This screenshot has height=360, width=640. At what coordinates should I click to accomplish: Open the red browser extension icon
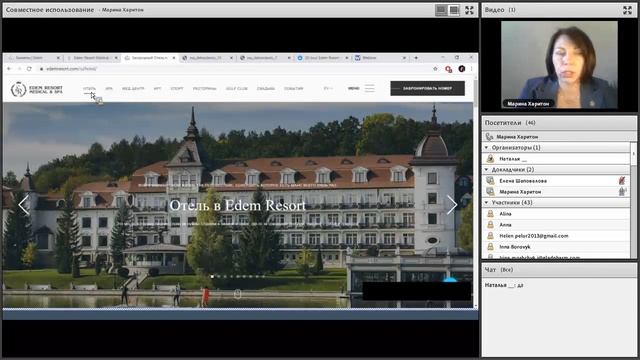(x=449, y=69)
